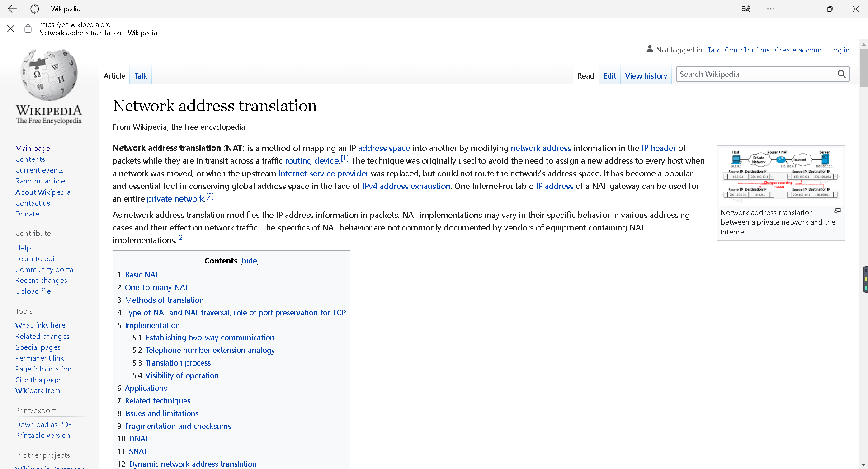Open Printable version link
Image resolution: width=868 pixels, height=469 pixels.
click(x=42, y=436)
